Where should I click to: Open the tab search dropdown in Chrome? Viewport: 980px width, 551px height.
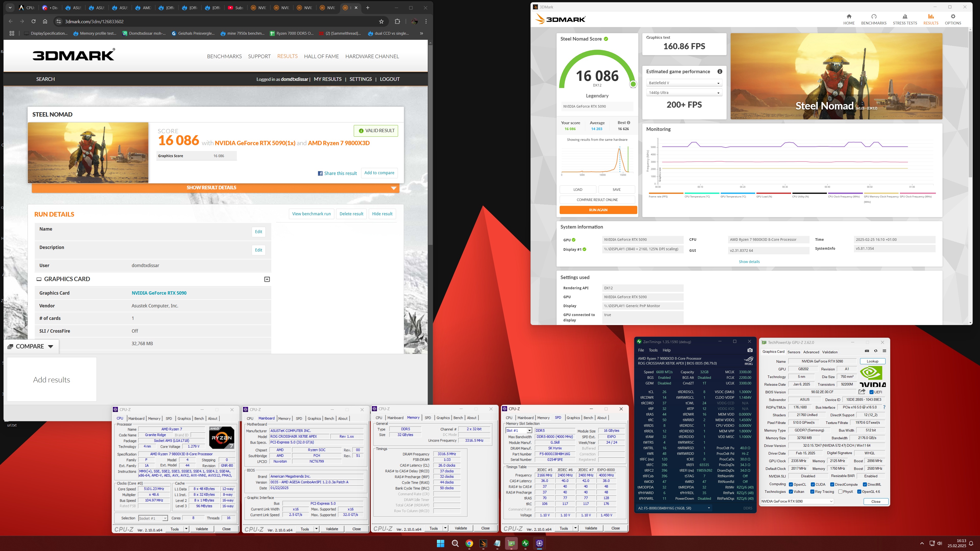click(10, 8)
